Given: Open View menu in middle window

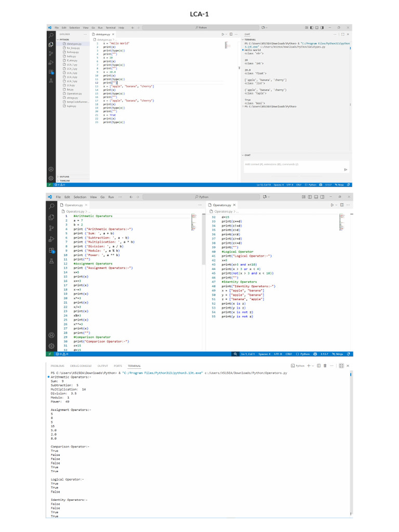Looking at the screenshot, I should click(94, 197).
